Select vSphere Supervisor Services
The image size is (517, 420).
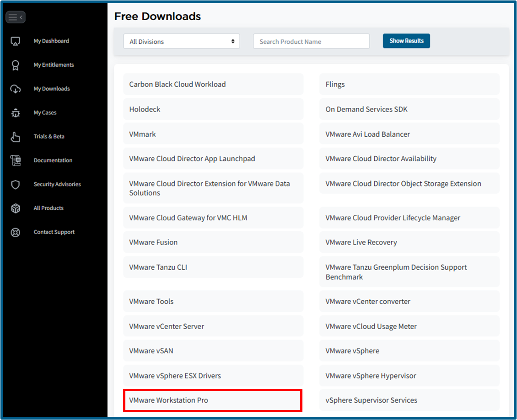[x=409, y=400]
